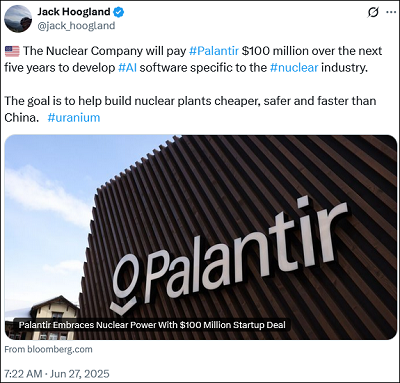Screen dimensions: 400x383
Task: Click the sentence about beating China
Action: pos(190,109)
